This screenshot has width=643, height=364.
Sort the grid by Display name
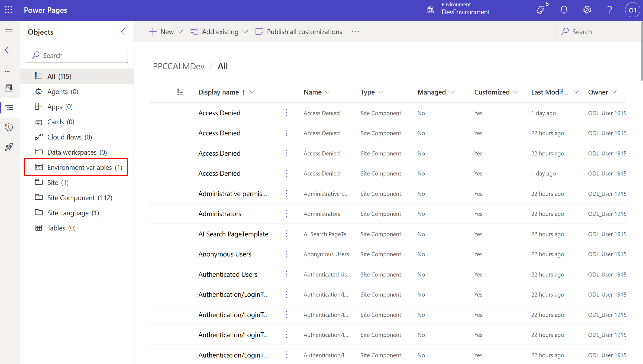(218, 92)
